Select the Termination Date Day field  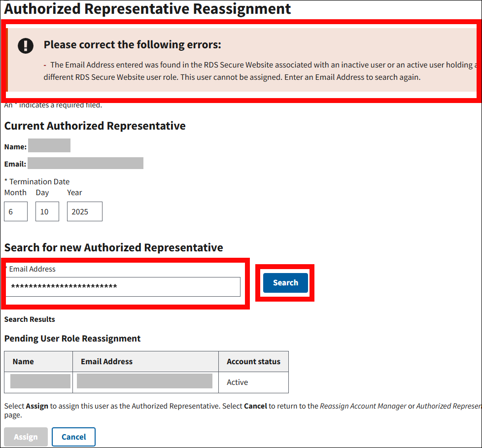click(x=47, y=211)
